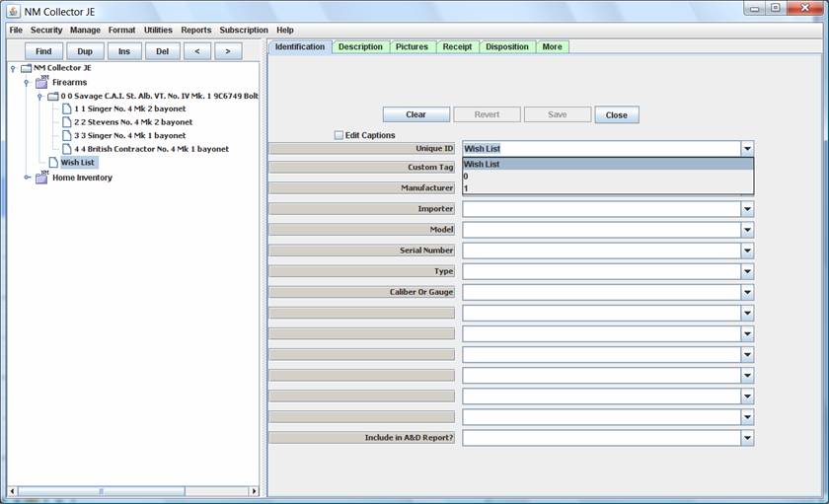Click the Savage C.A.I. record folder icon

click(53, 97)
